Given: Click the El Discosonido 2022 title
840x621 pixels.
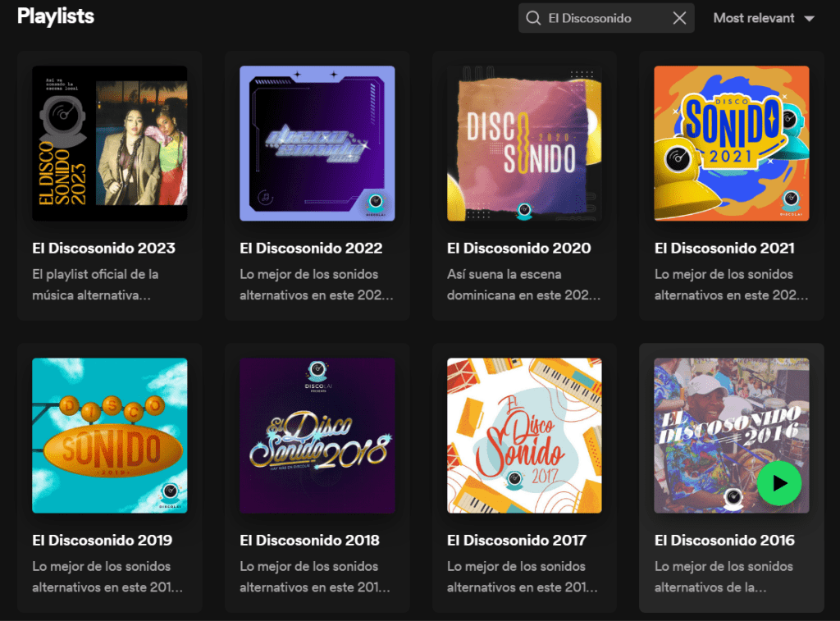Looking at the screenshot, I should coord(311,248).
